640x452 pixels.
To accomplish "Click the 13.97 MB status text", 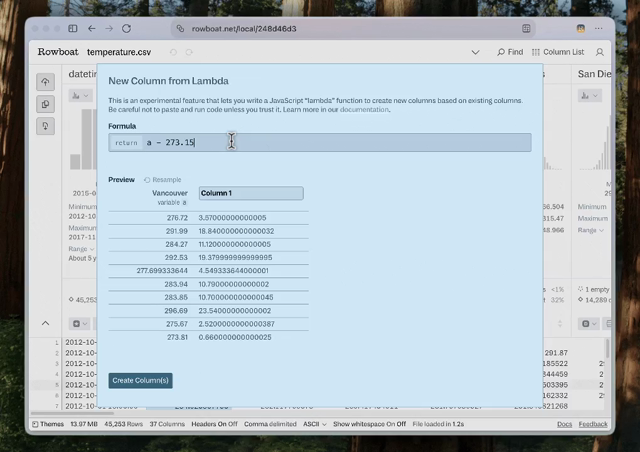I will tap(84, 424).
